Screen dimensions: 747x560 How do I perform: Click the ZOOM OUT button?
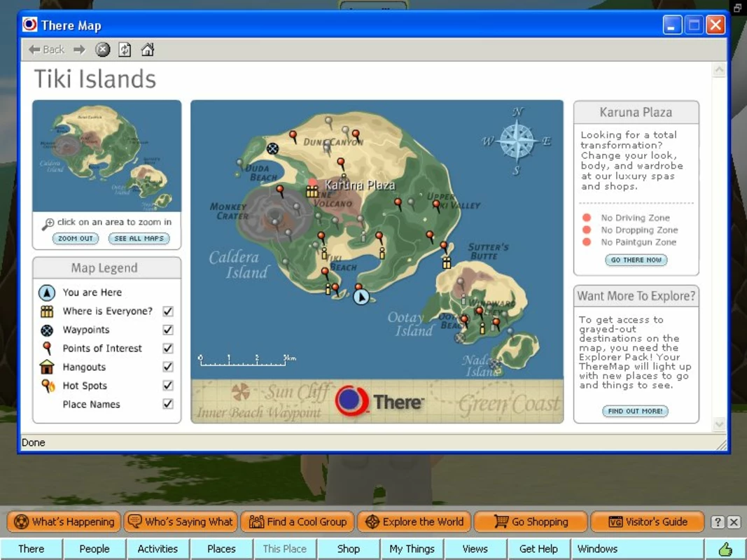point(76,239)
